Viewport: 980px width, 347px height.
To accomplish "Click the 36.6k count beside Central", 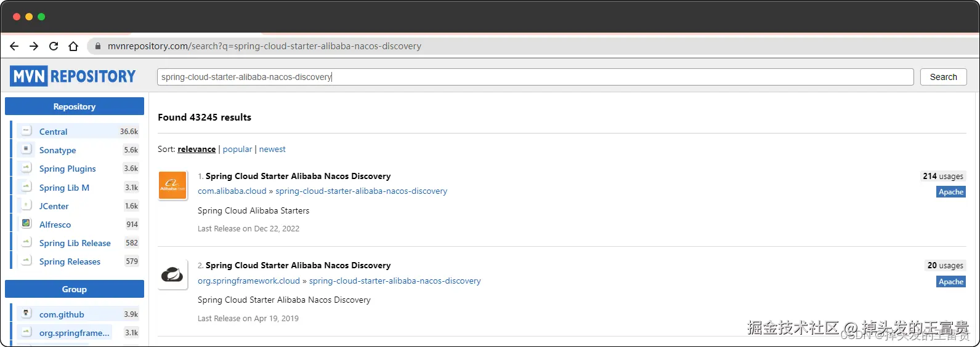I will point(129,131).
